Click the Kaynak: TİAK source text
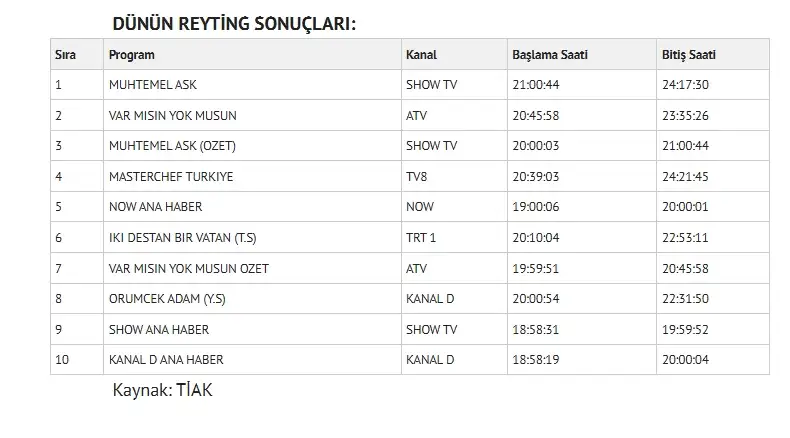The width and height of the screenshot is (790, 438). point(162,390)
